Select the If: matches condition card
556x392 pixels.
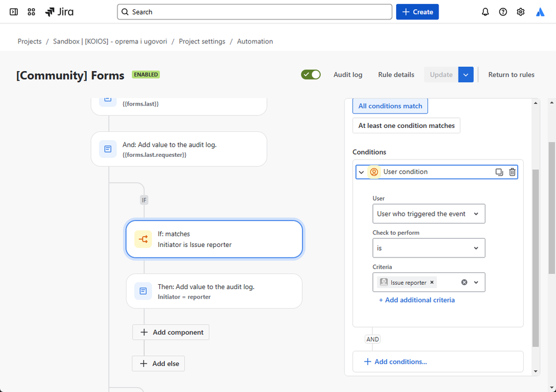point(214,240)
